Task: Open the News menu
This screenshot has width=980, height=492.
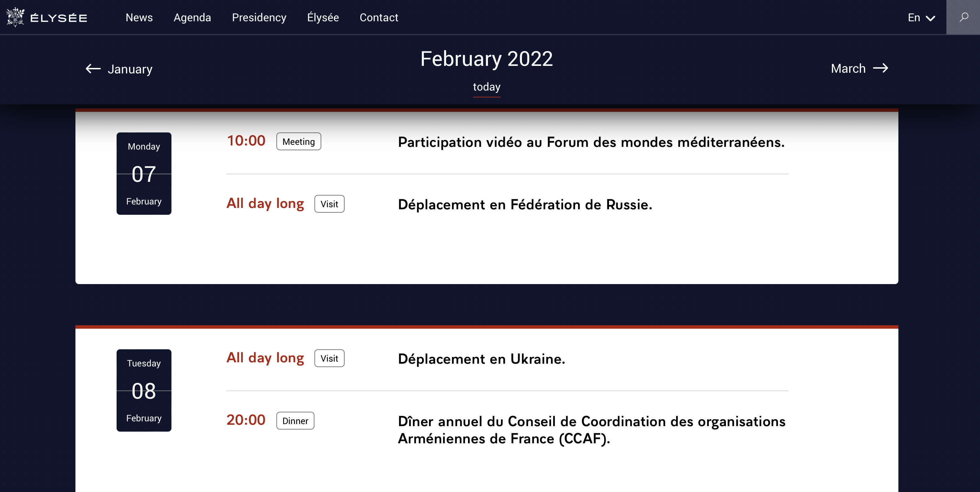Action: [x=139, y=17]
